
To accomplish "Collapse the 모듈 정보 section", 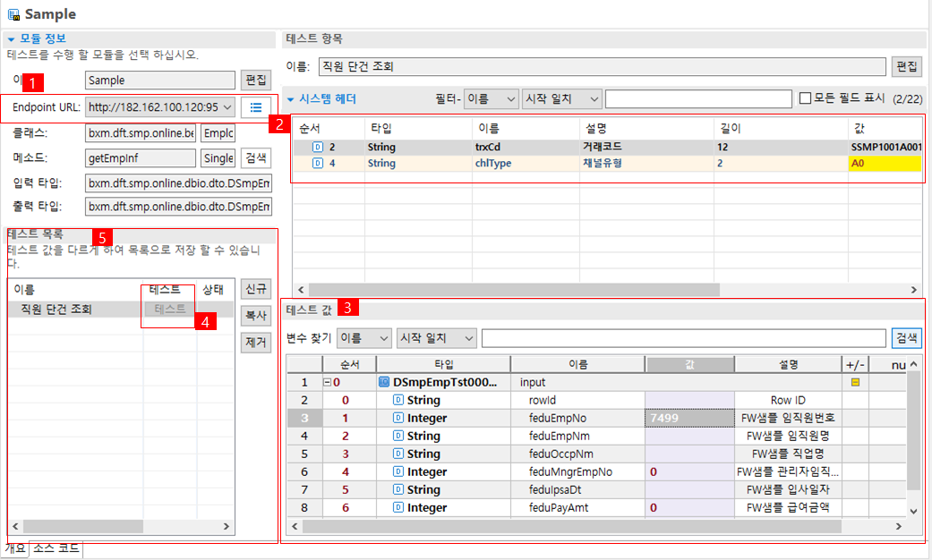I will pyautogui.click(x=10, y=38).
